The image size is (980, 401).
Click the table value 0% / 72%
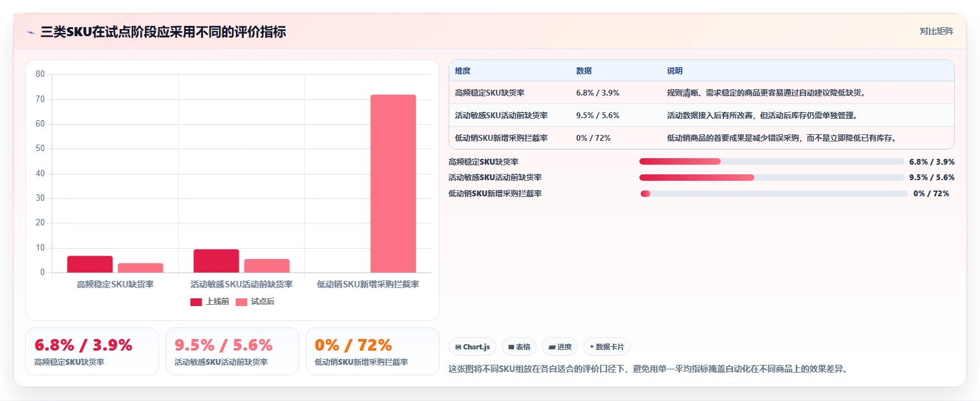593,138
